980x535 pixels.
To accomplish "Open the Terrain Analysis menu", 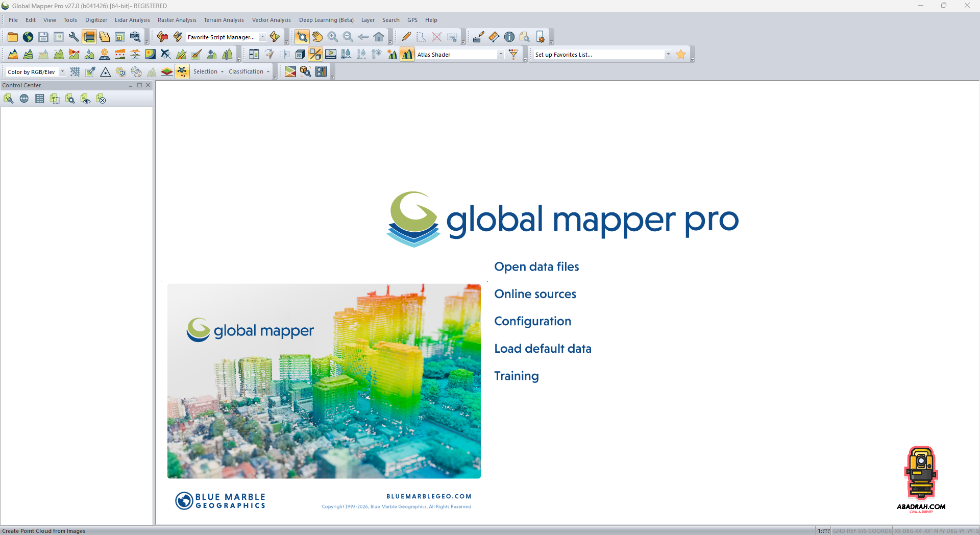I will tap(224, 20).
